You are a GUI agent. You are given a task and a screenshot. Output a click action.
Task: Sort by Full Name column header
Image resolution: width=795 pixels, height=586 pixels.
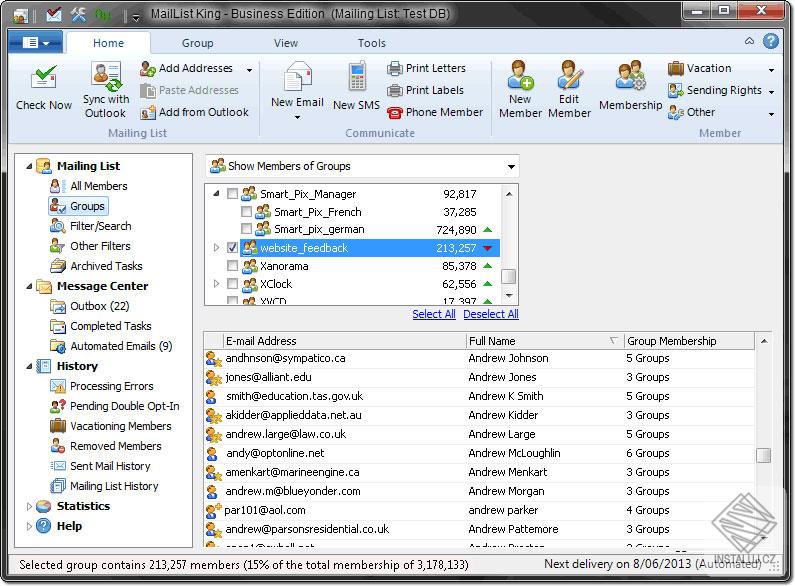coord(544,341)
